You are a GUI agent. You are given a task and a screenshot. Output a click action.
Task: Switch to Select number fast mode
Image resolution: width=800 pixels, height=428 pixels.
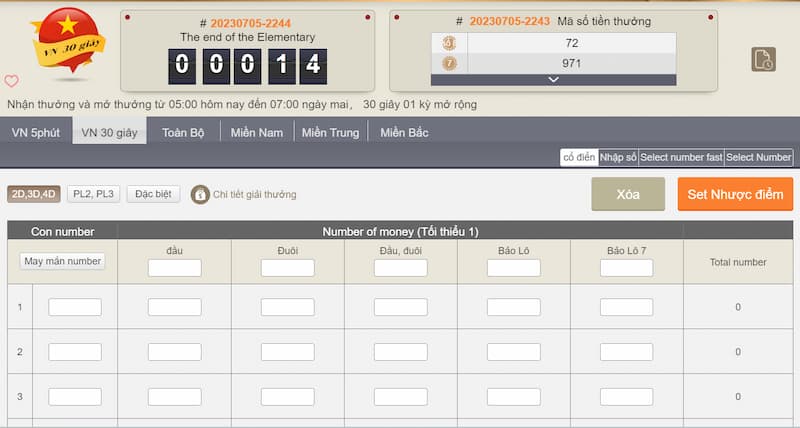coord(680,157)
